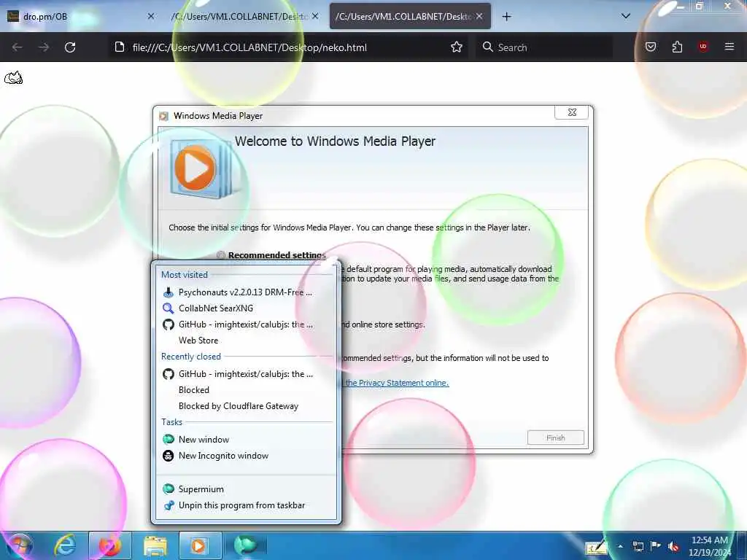Click the uBlock Origin toolbar icon
Screen dimensions: 747x560
point(703,47)
